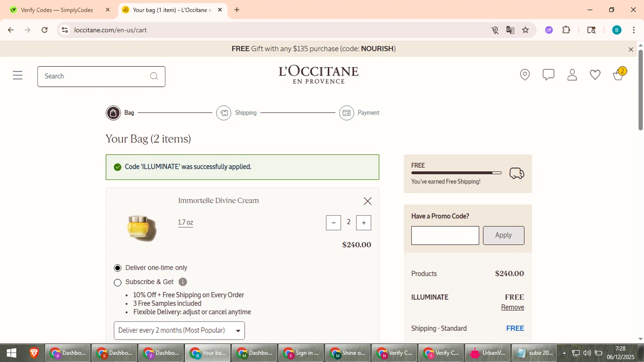The image size is (644, 362).
Task: Click Immortelle Divine Cream product name
Action: point(219,201)
